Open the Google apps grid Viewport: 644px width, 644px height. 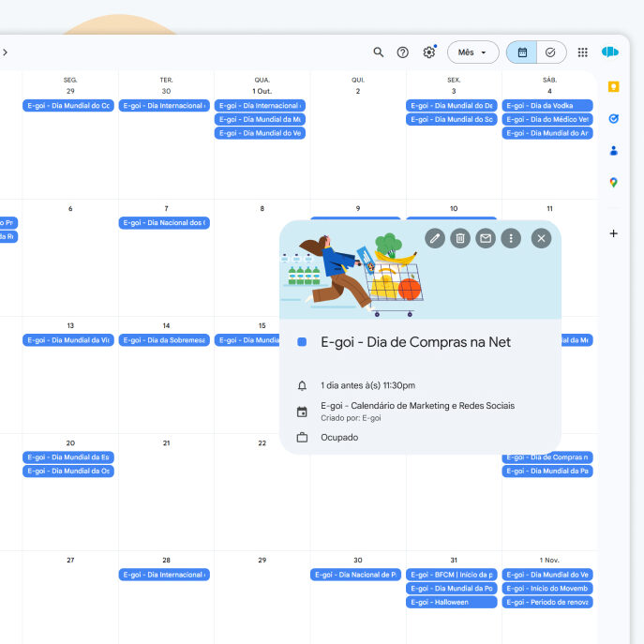click(x=583, y=52)
